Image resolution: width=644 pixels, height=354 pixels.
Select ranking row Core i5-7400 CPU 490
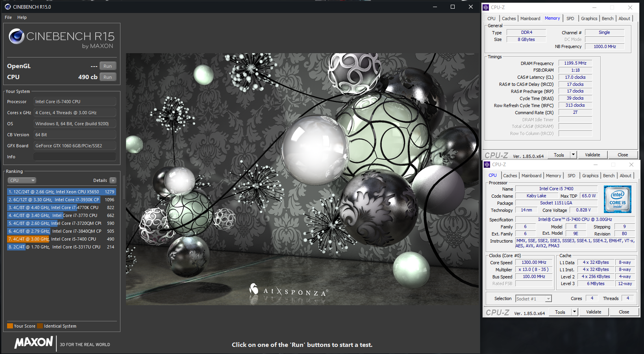61,239
